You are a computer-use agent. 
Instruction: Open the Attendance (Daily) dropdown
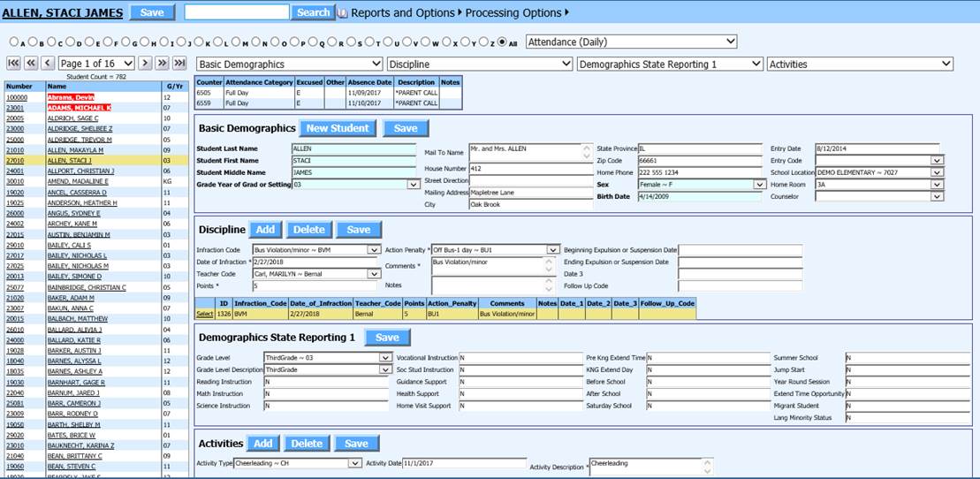pos(631,42)
